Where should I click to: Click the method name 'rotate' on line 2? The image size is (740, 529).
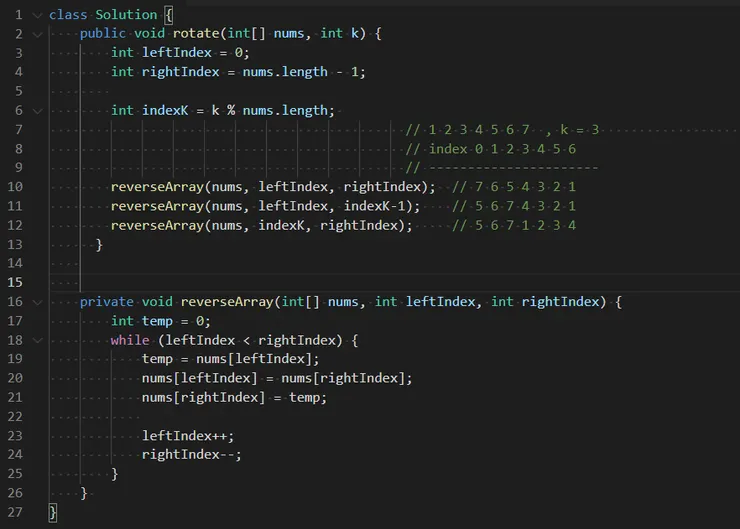(x=196, y=34)
